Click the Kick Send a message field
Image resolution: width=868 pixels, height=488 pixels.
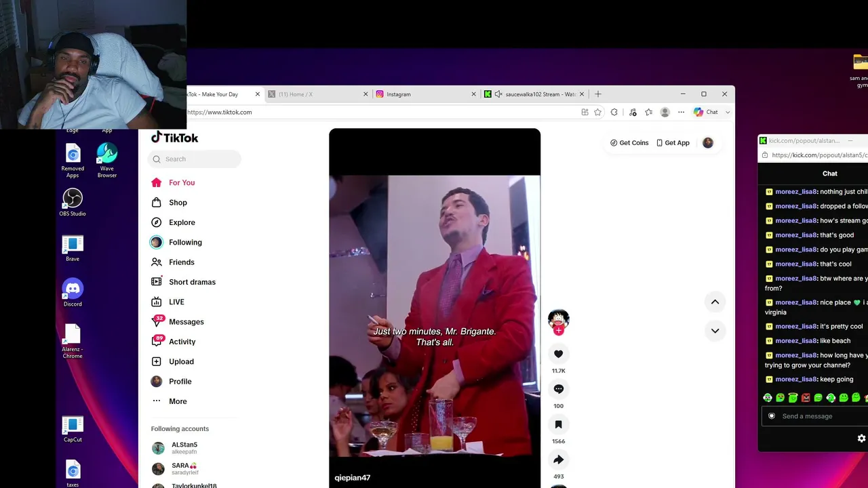click(x=814, y=416)
